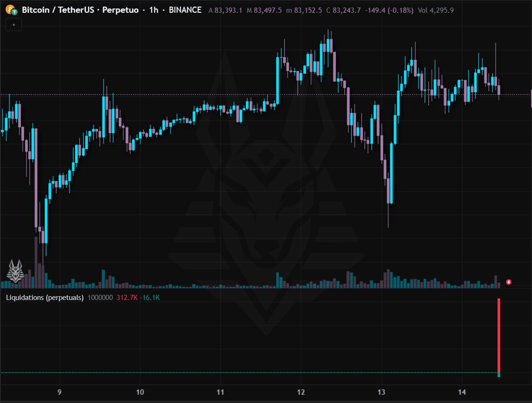Select the 1h interval label

tap(154, 10)
